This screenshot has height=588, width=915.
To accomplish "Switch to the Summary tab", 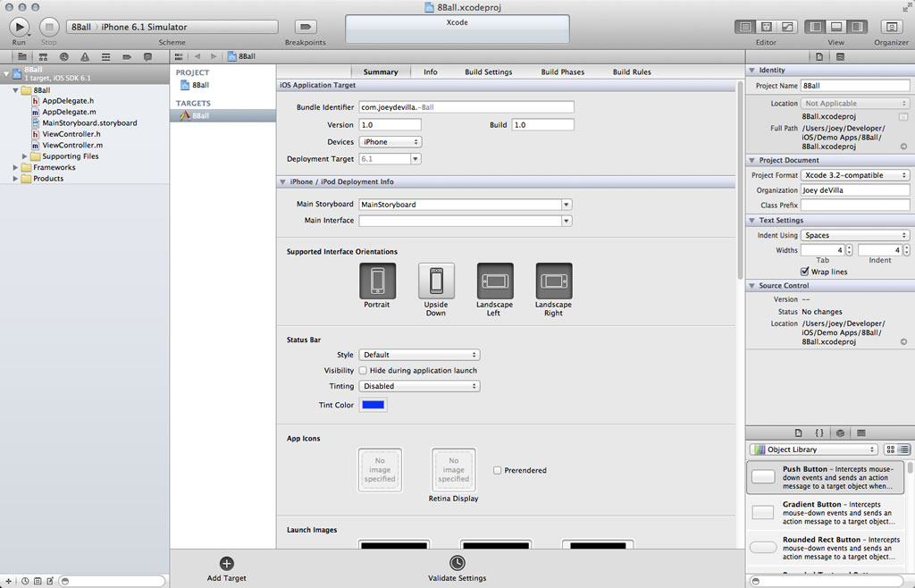I will pos(381,71).
